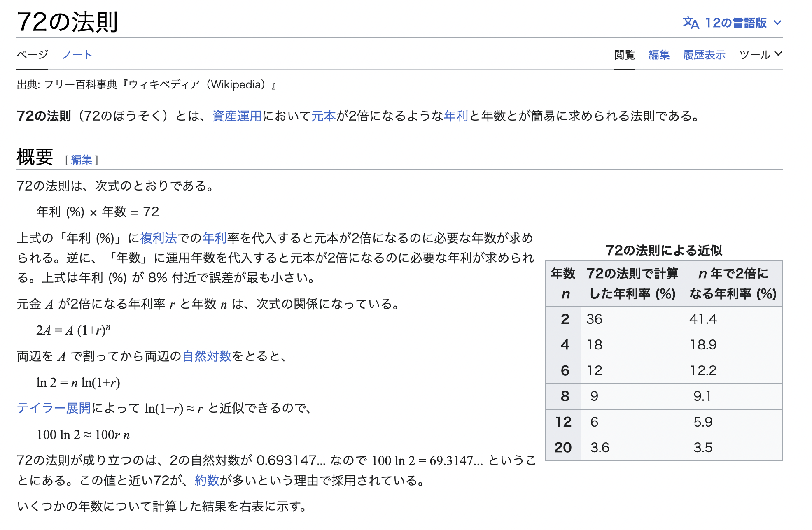
Task: Click the row header 20 in the table
Action: point(563,448)
